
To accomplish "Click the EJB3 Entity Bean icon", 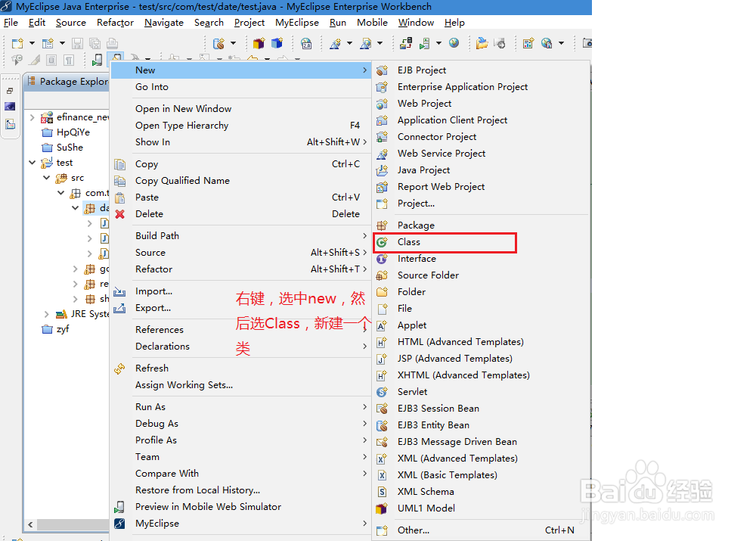I will click(382, 425).
